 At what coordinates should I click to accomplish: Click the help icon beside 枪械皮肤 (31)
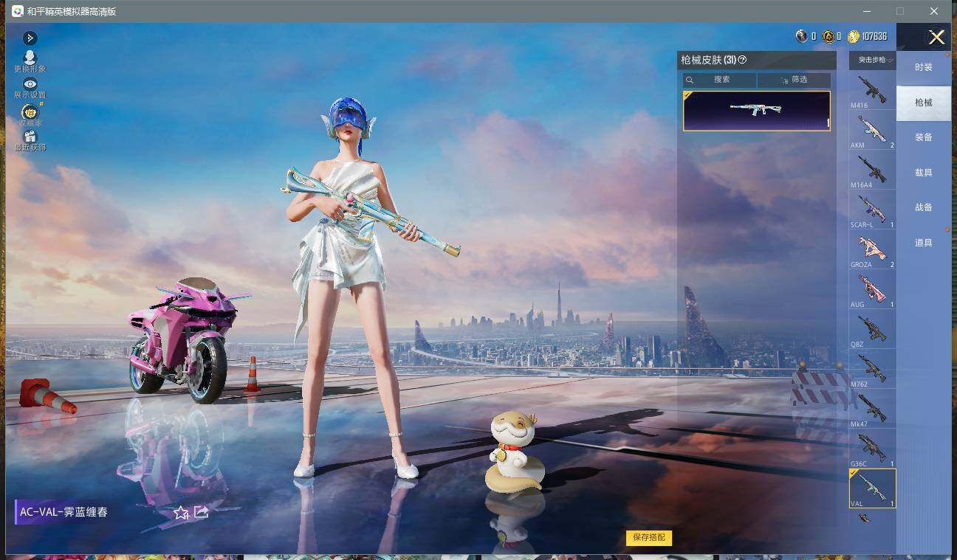click(742, 60)
